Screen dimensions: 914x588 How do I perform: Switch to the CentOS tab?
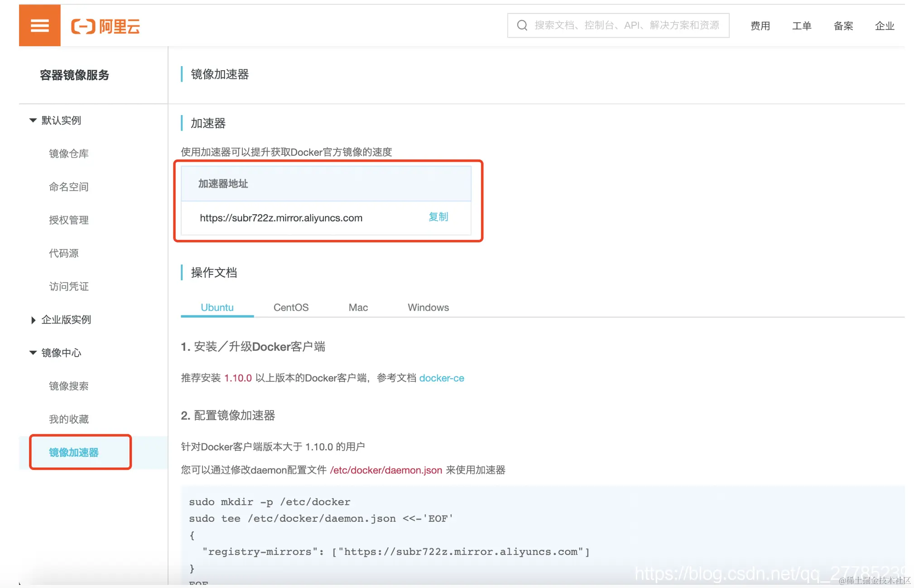290,307
